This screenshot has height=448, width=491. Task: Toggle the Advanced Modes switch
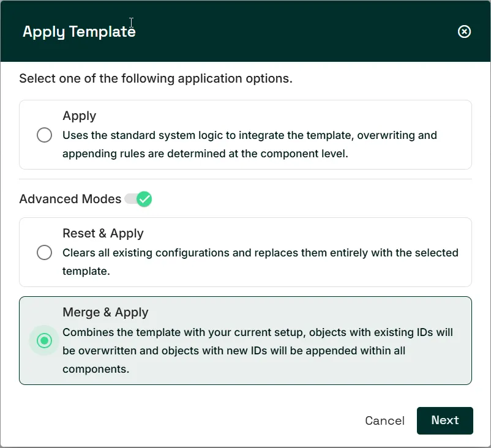click(x=138, y=199)
